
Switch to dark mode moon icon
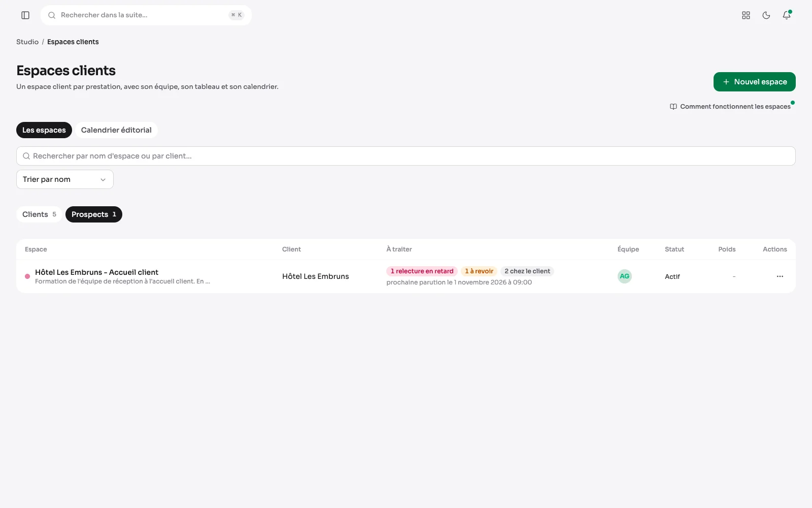(x=766, y=15)
